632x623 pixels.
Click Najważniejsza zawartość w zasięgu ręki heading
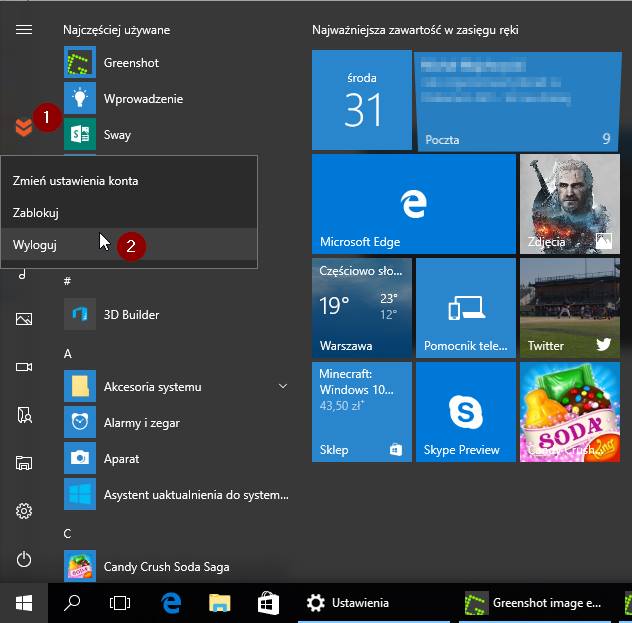415,30
